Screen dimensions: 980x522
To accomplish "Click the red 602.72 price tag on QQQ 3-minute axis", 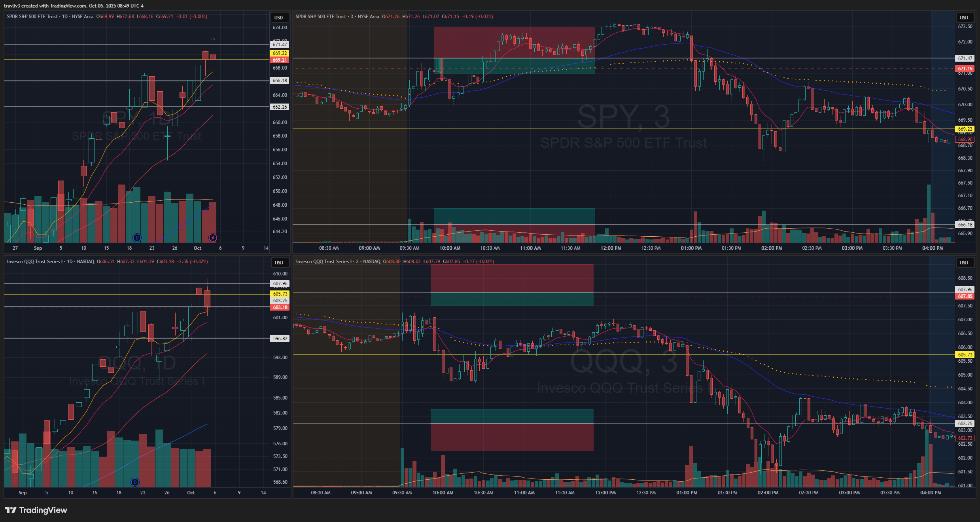I will pyautogui.click(x=965, y=438).
